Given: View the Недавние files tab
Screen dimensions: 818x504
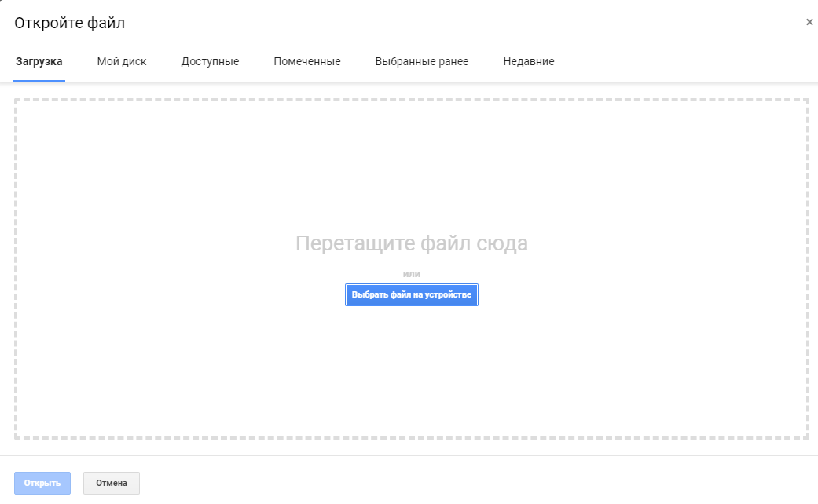Looking at the screenshot, I should 529,61.
